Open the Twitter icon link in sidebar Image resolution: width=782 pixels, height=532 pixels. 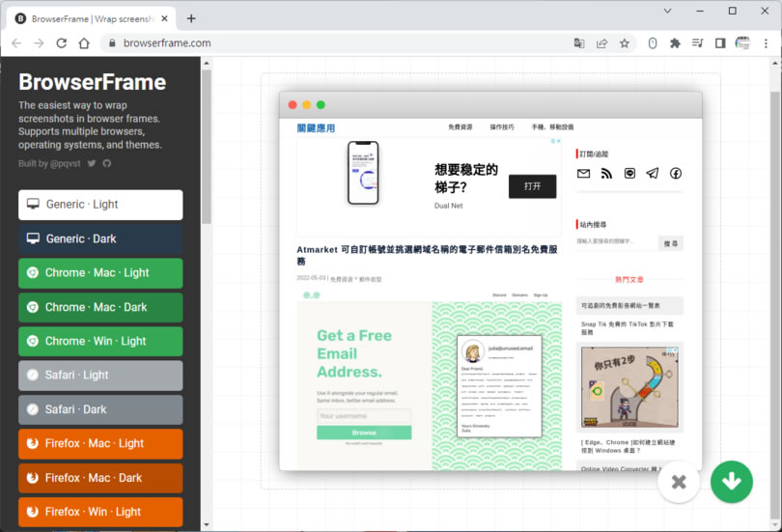(x=92, y=163)
